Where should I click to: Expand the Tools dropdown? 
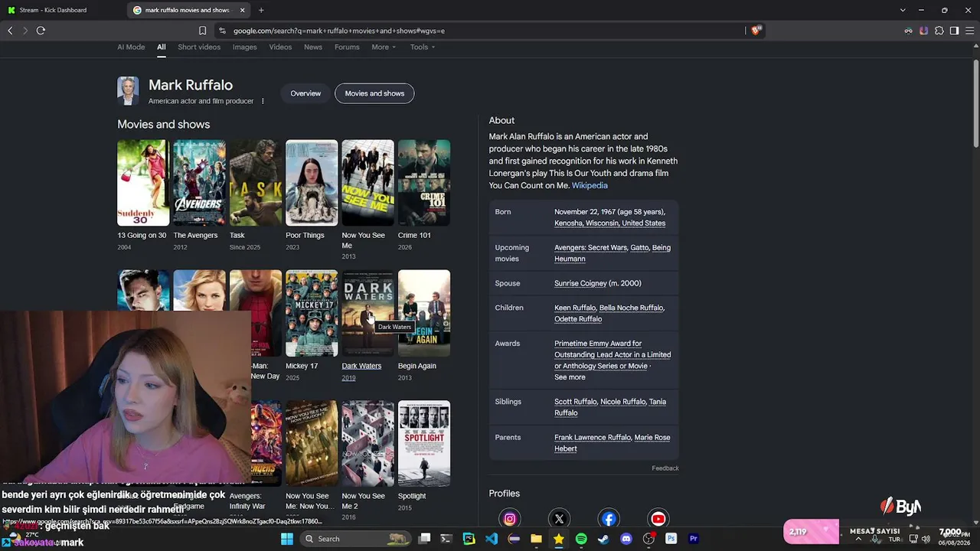tap(422, 47)
